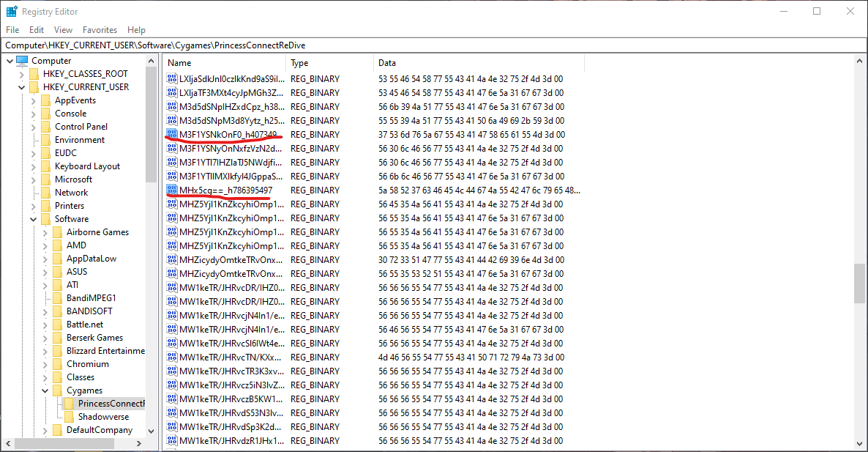This screenshot has width=868, height=452.
Task: Click data cell starting 5a 58 52 37 63
Action: click(x=479, y=190)
